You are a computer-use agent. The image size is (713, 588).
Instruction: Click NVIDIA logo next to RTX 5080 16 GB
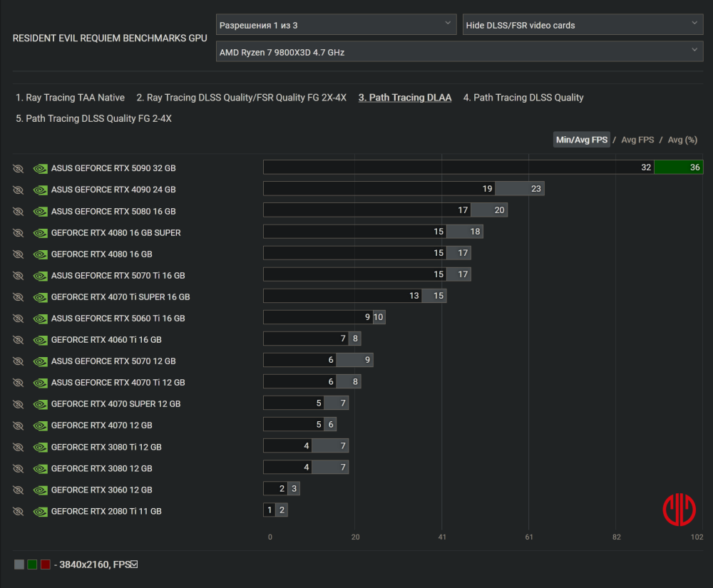(40, 212)
